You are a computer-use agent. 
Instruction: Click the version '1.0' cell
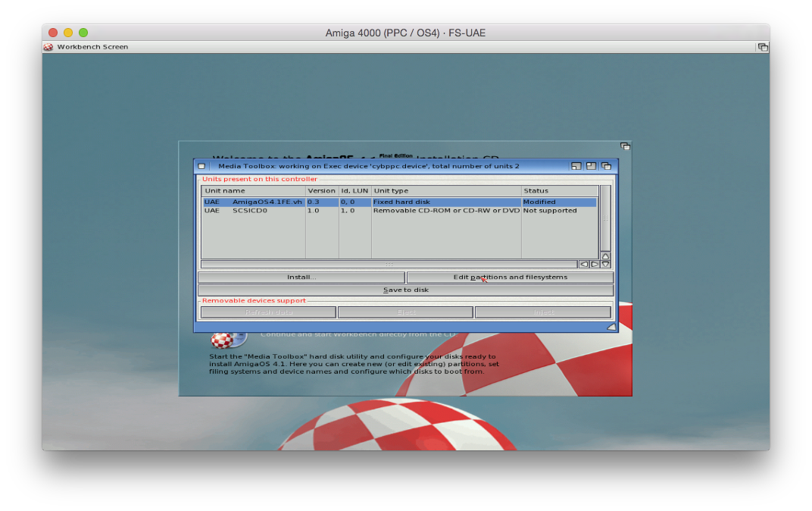tap(314, 211)
